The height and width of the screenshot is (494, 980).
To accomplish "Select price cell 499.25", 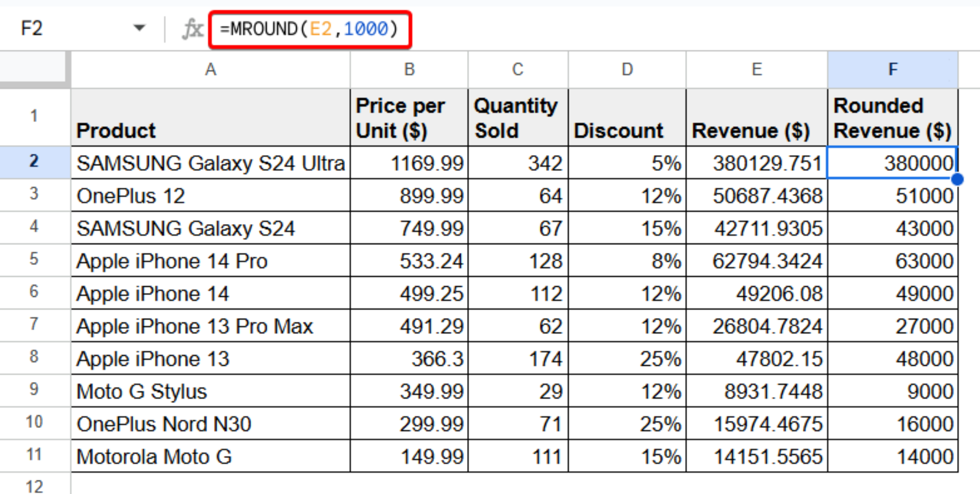I will tap(409, 293).
